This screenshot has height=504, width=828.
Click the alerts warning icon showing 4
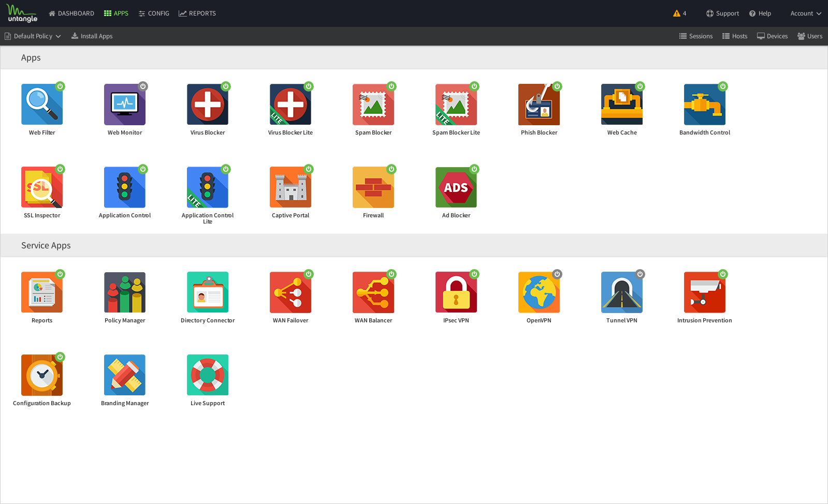tap(680, 13)
